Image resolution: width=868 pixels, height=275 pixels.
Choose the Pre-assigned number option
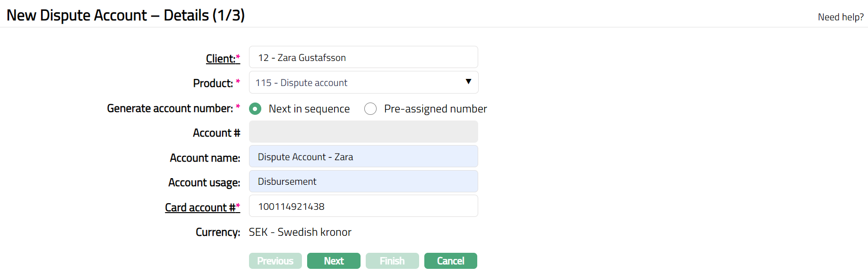coord(370,109)
